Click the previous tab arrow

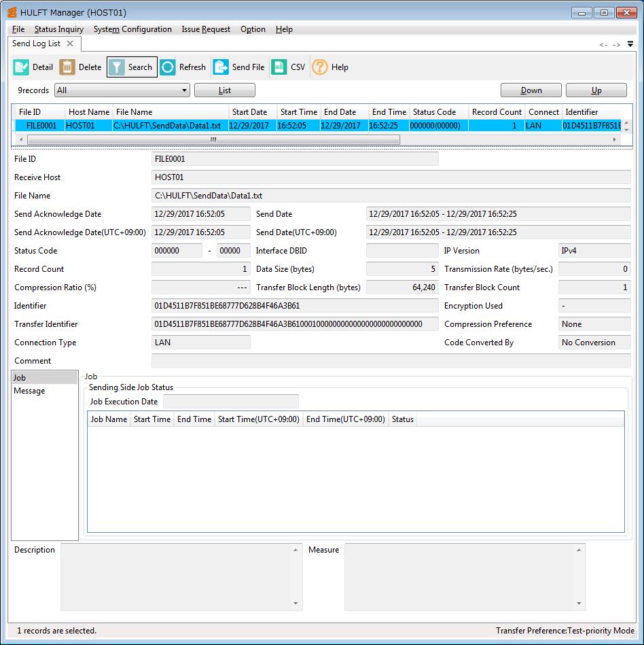click(603, 44)
